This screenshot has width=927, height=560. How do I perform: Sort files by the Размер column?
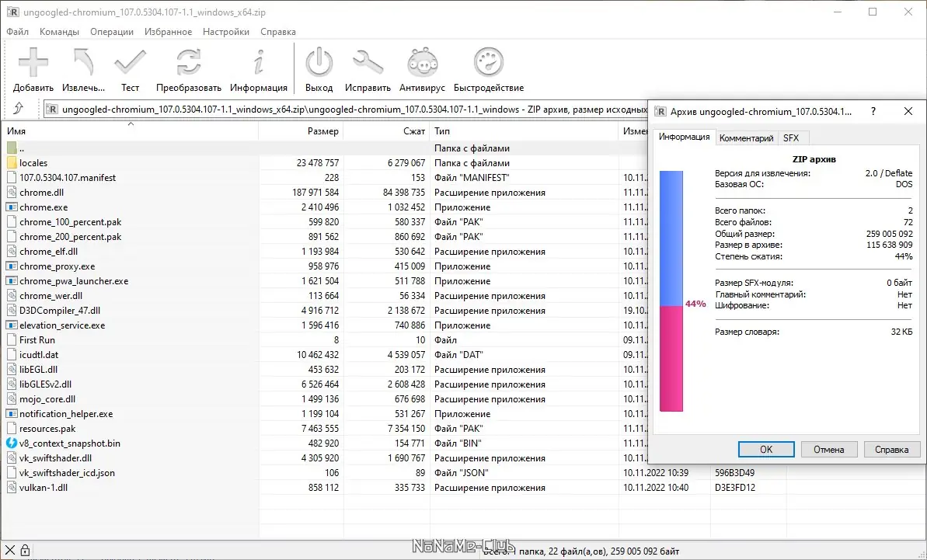tap(323, 131)
